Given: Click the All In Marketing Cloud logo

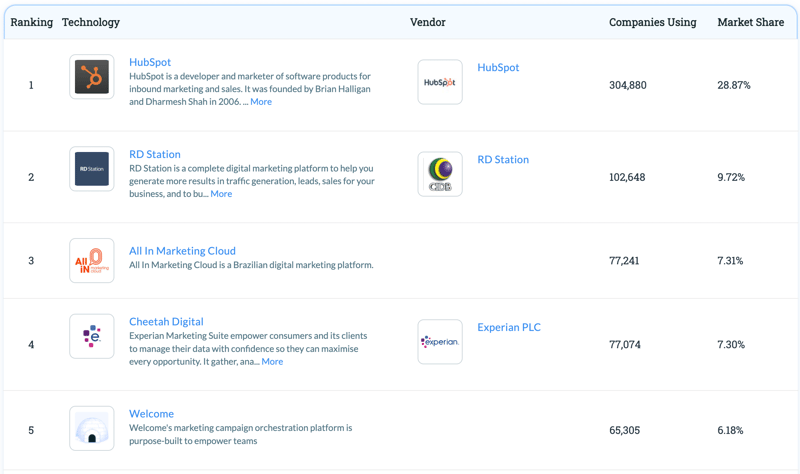Looking at the screenshot, I should 92,261.
